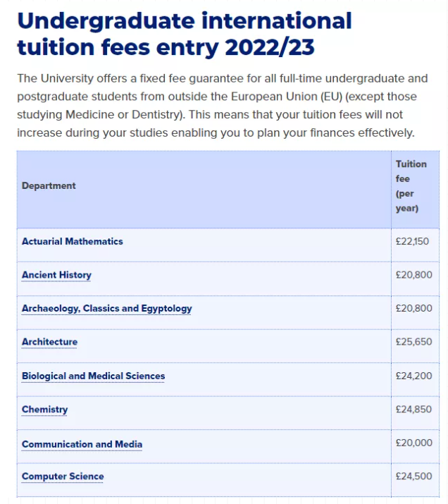448x504 pixels.
Task: Visit the Chemistry department link
Action: tap(44, 410)
